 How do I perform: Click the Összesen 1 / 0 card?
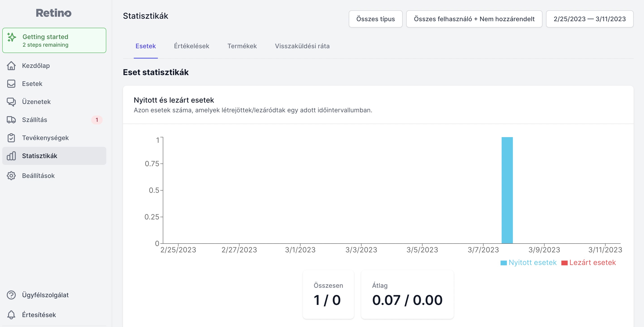pyautogui.click(x=328, y=295)
